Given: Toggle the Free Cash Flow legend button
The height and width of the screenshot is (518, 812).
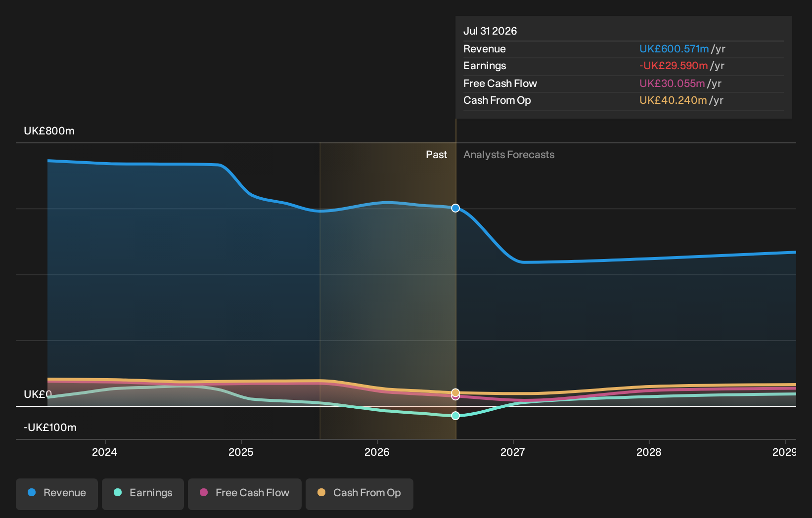Looking at the screenshot, I should [x=245, y=494].
